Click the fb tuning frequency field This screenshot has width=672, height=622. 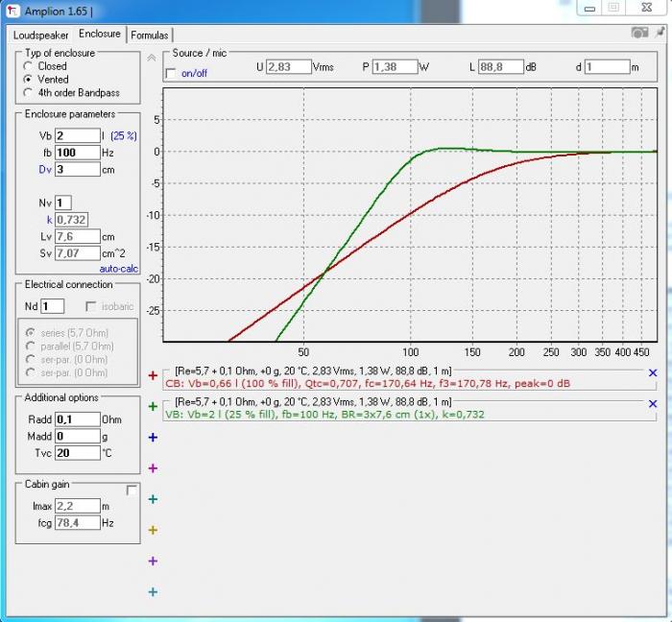(78, 153)
